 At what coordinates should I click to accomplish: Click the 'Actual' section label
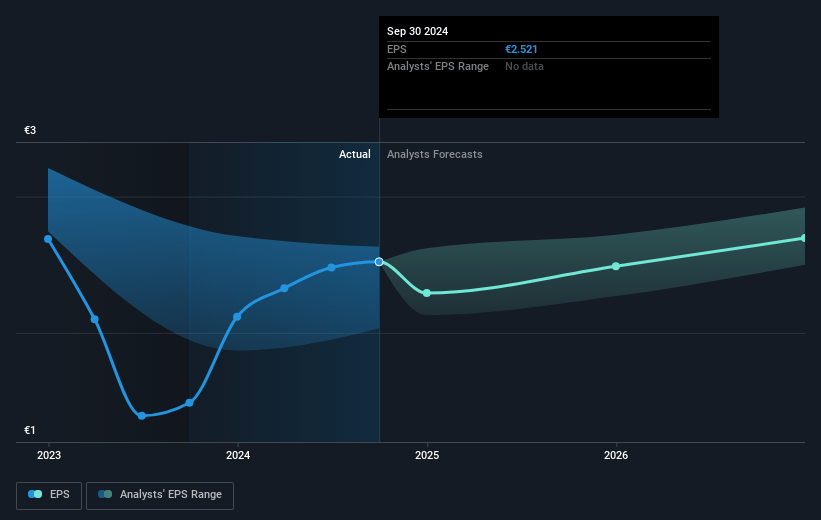[x=354, y=154]
